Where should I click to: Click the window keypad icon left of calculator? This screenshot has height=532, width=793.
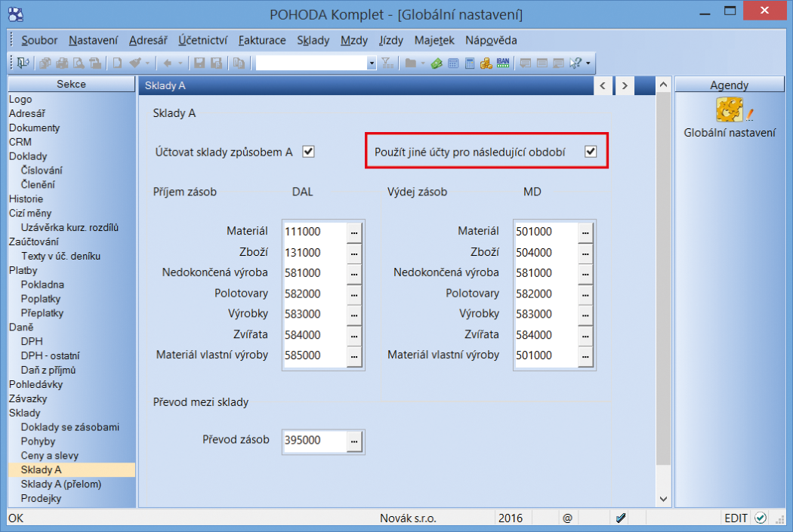tap(453, 63)
